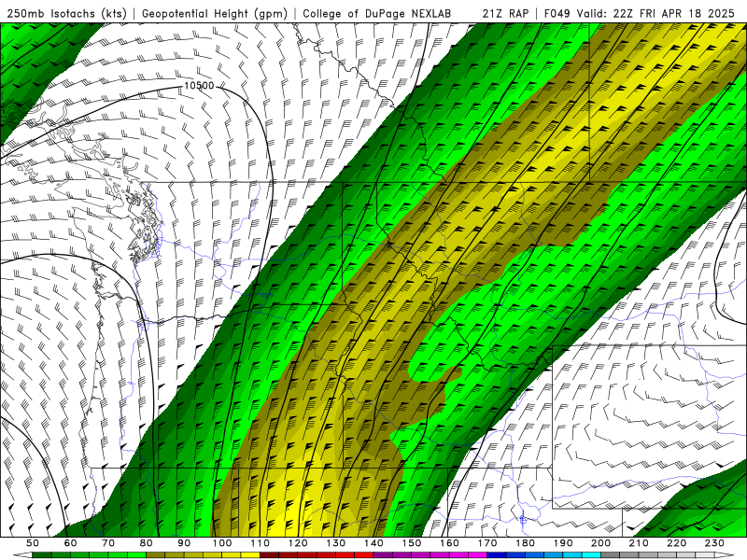
Task: Click the 'F049' forecast hour text
Action: click(x=557, y=13)
